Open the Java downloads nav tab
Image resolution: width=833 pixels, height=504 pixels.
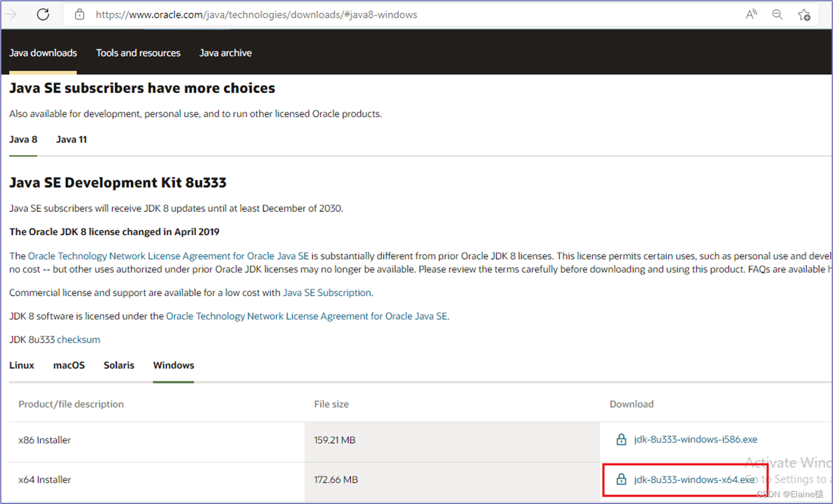(43, 53)
